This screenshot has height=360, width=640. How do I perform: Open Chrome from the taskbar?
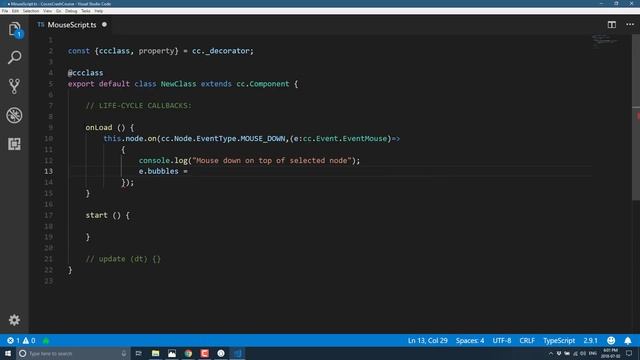pos(188,353)
